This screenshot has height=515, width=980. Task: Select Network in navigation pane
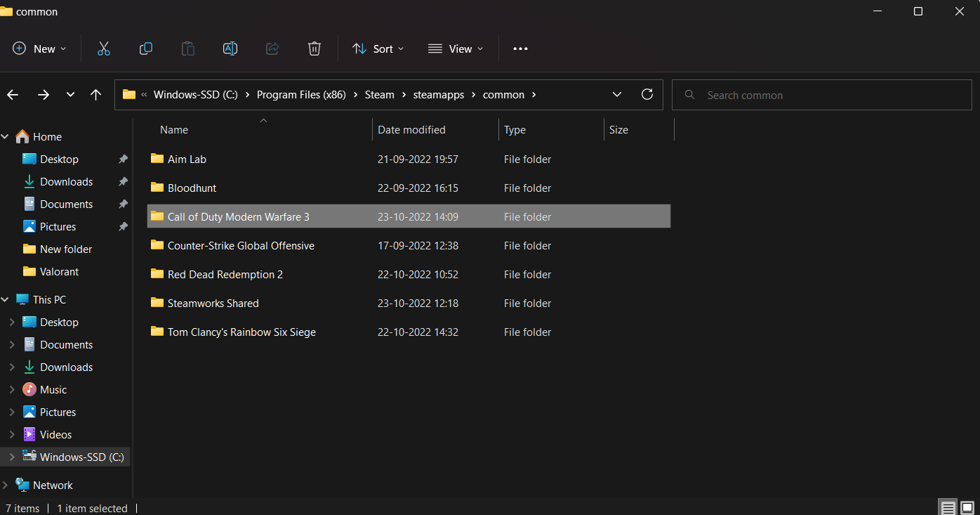pyautogui.click(x=53, y=485)
